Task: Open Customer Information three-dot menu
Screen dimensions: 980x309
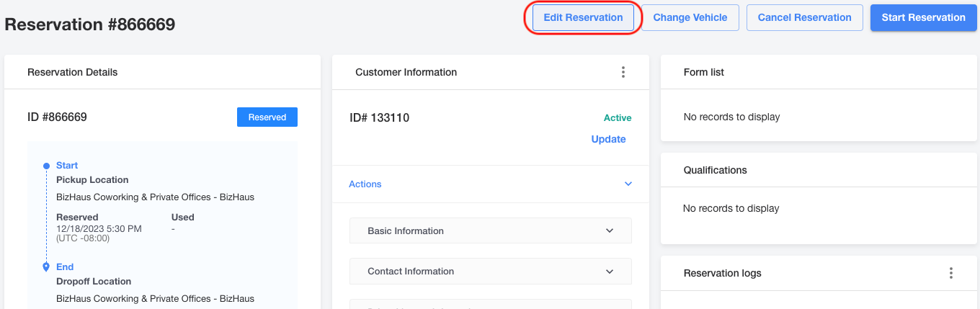Action: click(623, 72)
